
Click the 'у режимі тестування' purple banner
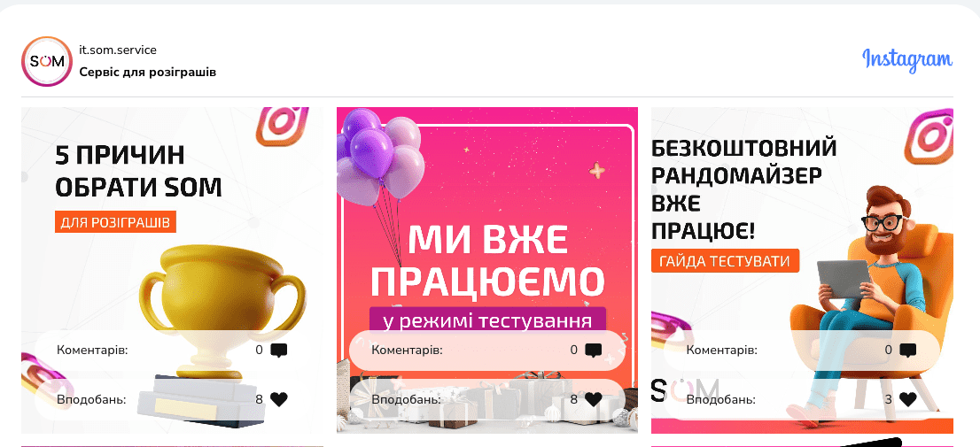point(487,321)
